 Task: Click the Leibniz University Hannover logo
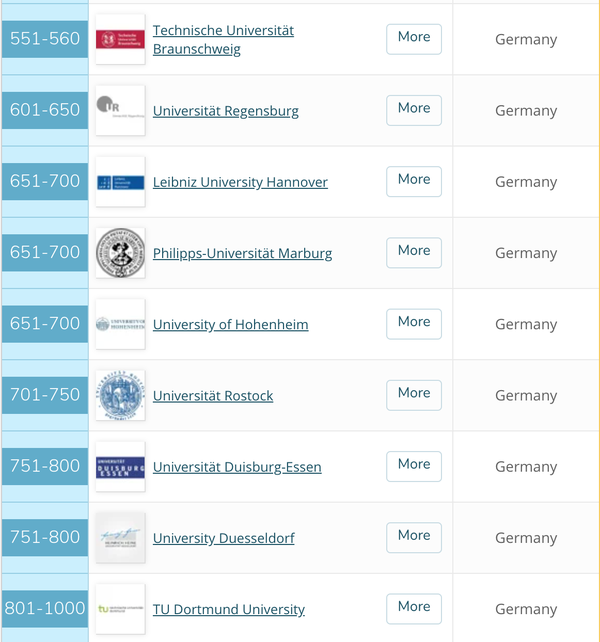click(120, 182)
